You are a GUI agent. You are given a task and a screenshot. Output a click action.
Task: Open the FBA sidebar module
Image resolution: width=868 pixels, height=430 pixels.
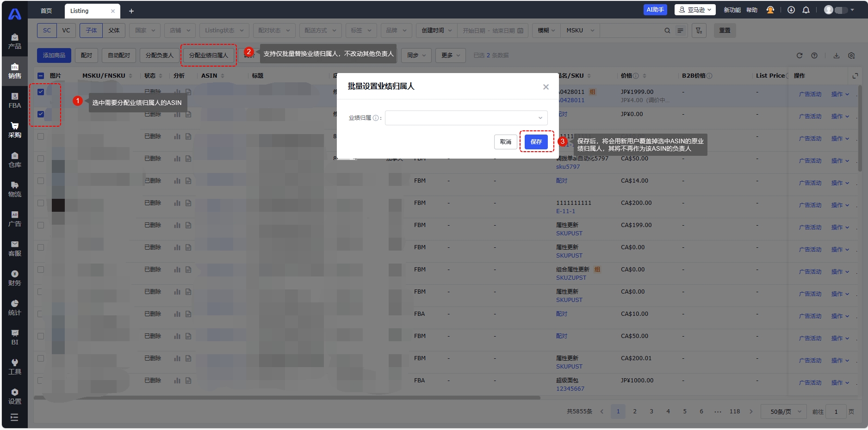point(15,101)
